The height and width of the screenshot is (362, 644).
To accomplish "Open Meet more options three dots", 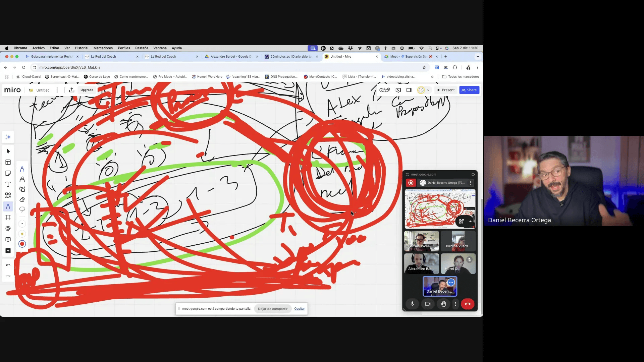I will coord(455,304).
